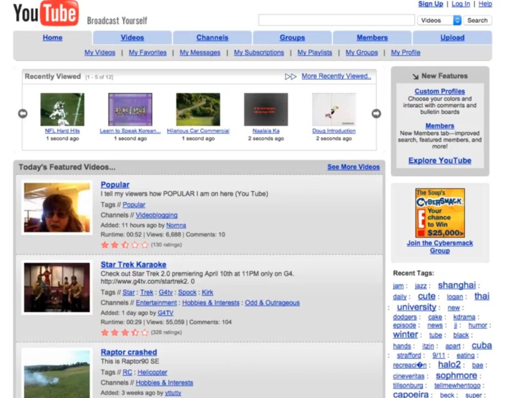This screenshot has height=398, width=532.
Task: Click the Helicopter tag link
Action: [x=152, y=372]
